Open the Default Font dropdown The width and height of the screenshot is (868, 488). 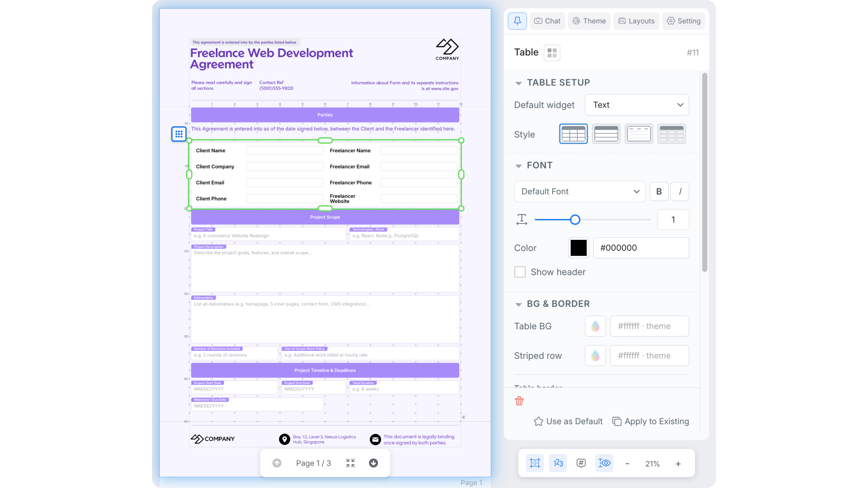point(580,191)
